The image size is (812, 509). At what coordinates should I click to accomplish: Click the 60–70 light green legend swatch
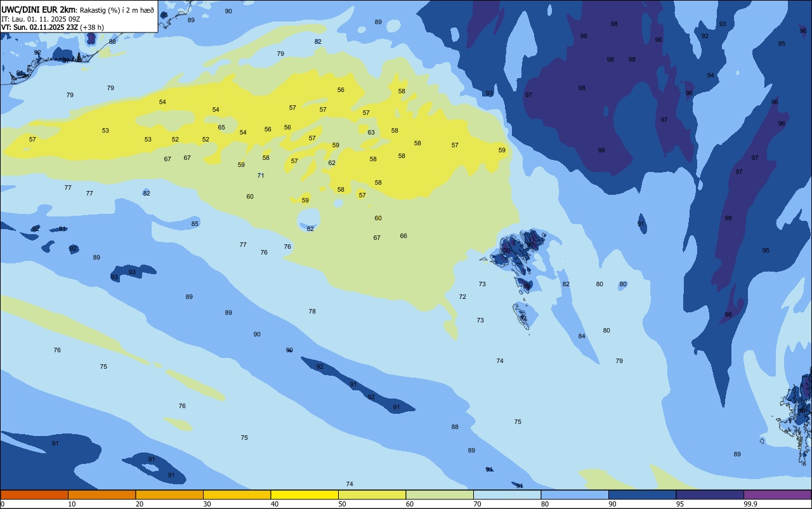click(440, 494)
